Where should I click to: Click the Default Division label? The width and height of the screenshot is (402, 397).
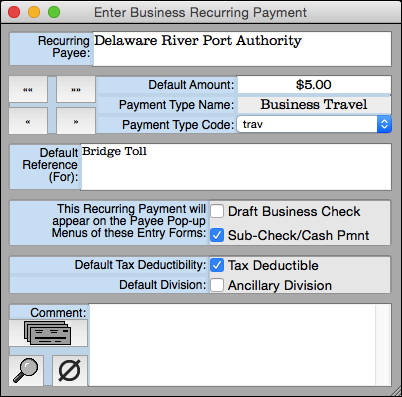[x=163, y=285]
